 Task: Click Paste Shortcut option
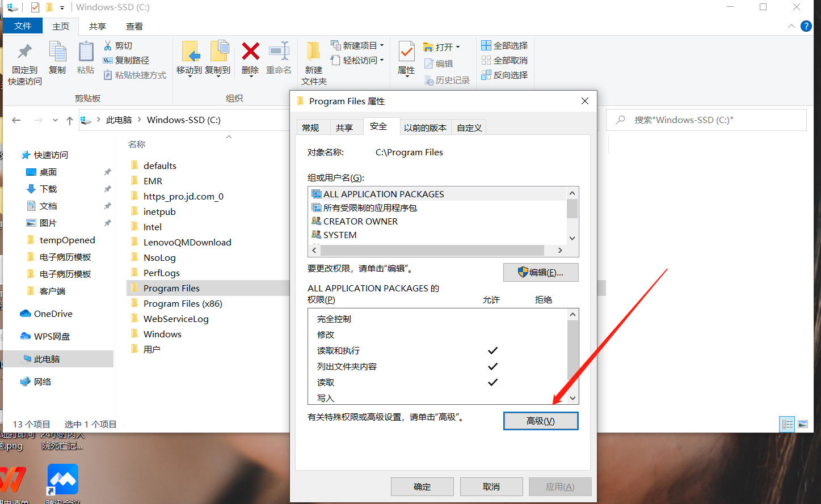pyautogui.click(x=135, y=75)
